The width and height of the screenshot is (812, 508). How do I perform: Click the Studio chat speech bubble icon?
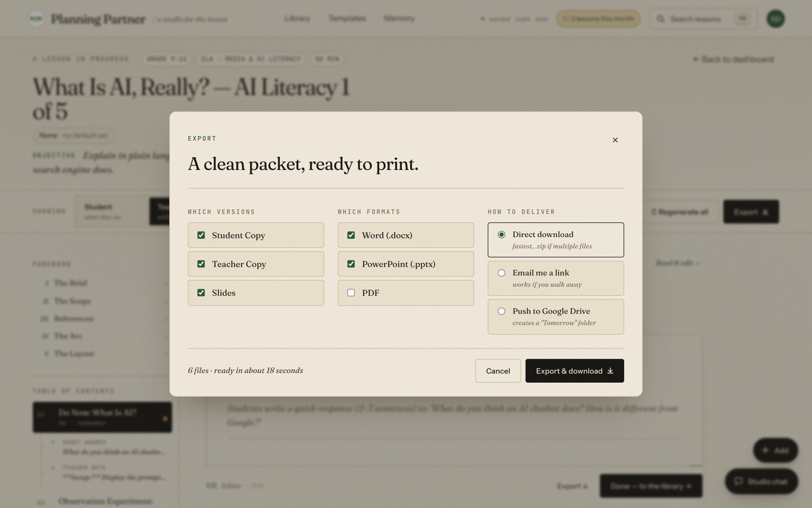click(739, 481)
